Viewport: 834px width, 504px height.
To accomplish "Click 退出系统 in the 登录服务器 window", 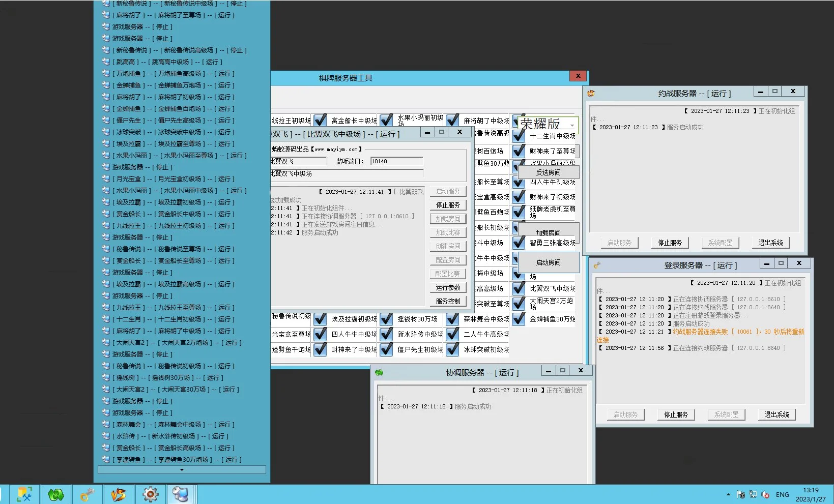I will [777, 414].
